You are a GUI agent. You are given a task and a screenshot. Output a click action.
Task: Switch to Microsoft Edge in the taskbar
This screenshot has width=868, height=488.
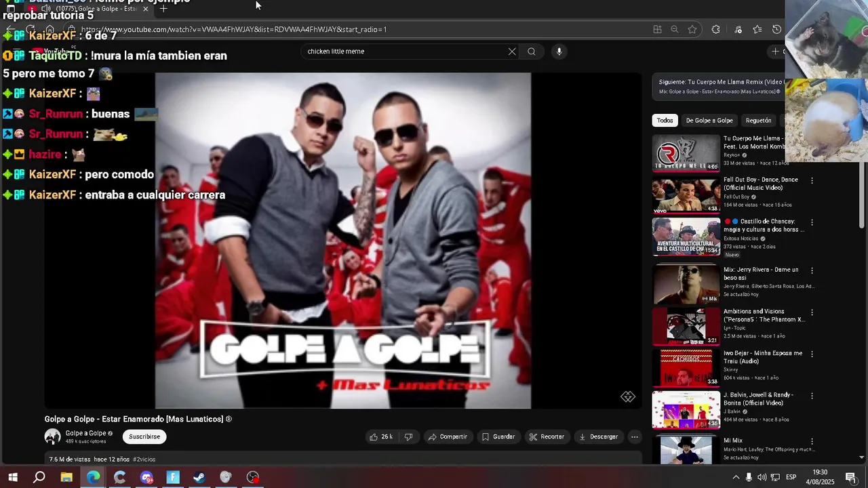pos(93,477)
